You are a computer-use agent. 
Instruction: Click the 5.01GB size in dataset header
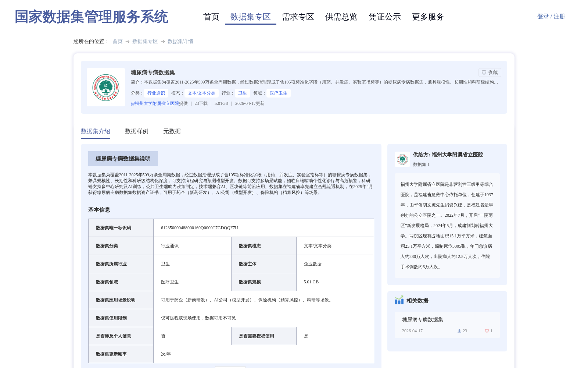221,103
